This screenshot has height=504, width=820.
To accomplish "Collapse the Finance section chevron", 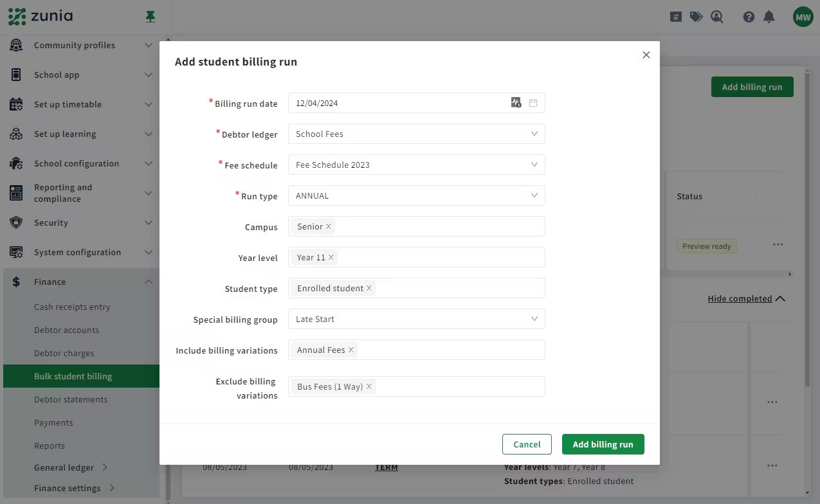I will pos(149,282).
